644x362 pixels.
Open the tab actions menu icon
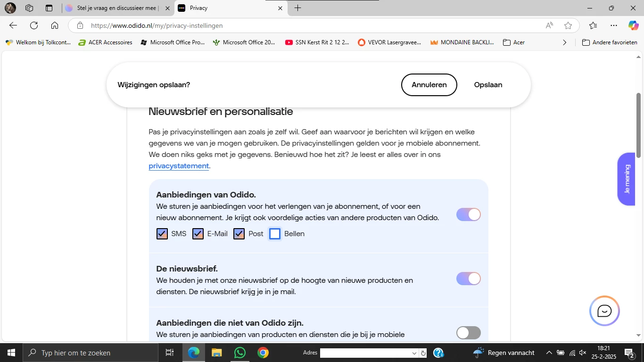(x=49, y=8)
